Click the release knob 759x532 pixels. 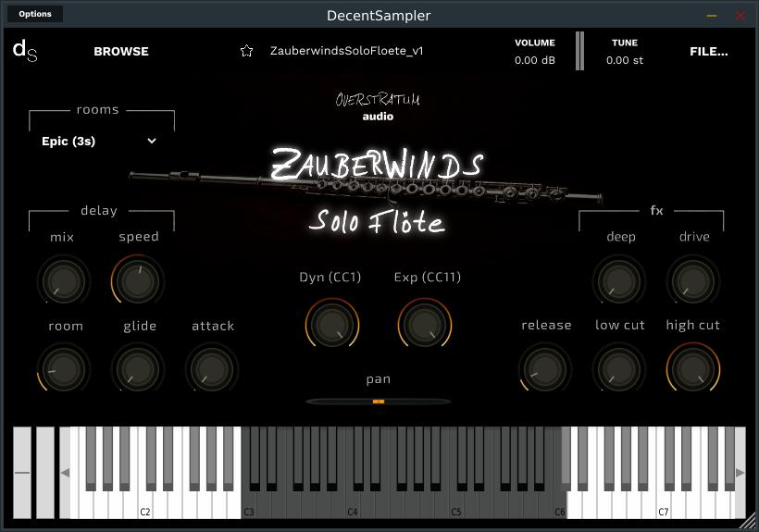pos(545,369)
